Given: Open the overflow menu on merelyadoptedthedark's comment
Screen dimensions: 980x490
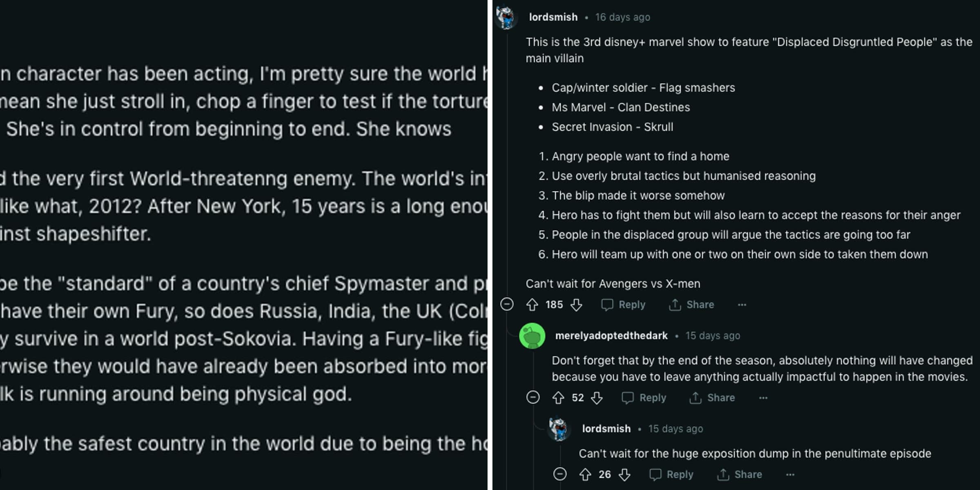Looking at the screenshot, I should (x=762, y=398).
